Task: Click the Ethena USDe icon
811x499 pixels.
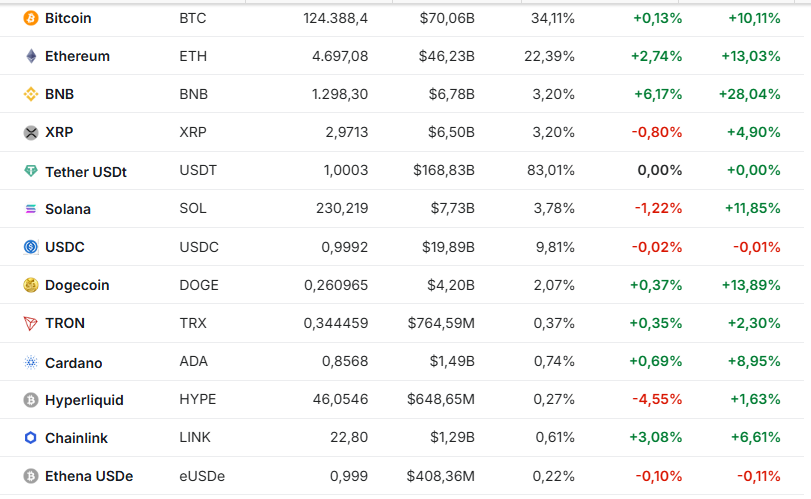Action: coord(30,476)
